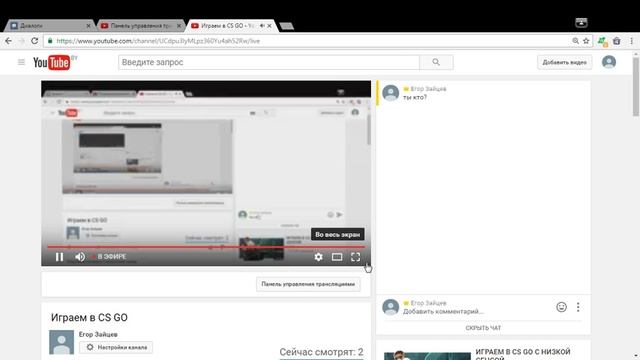
Task: Enter full screen mode in the player
Action: pos(356,257)
